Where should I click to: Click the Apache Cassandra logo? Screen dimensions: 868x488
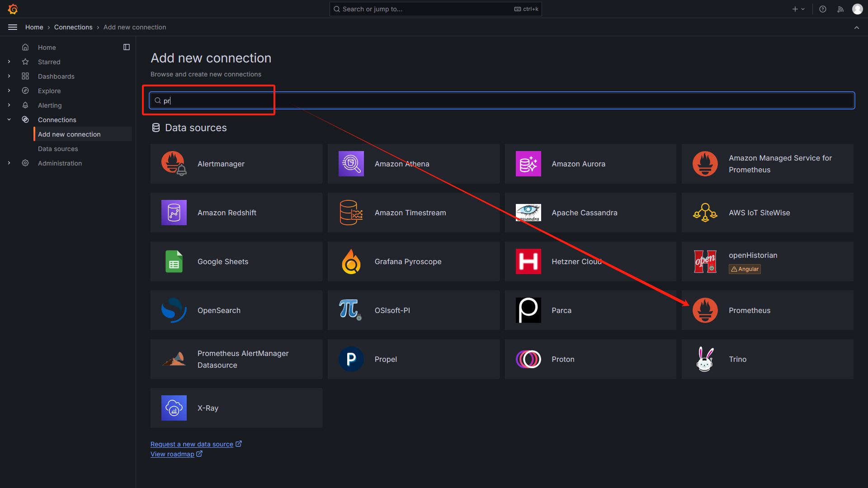528,213
